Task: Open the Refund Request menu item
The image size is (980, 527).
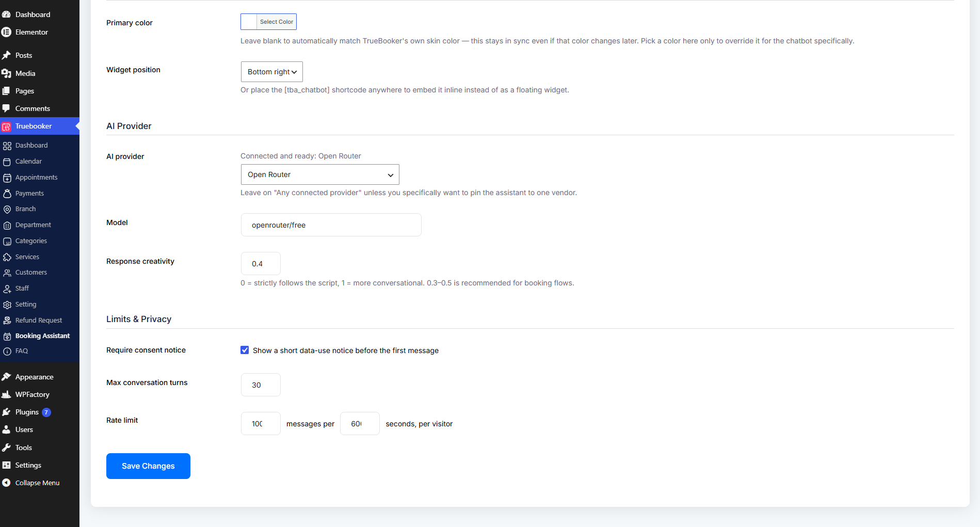Action: pos(40,320)
